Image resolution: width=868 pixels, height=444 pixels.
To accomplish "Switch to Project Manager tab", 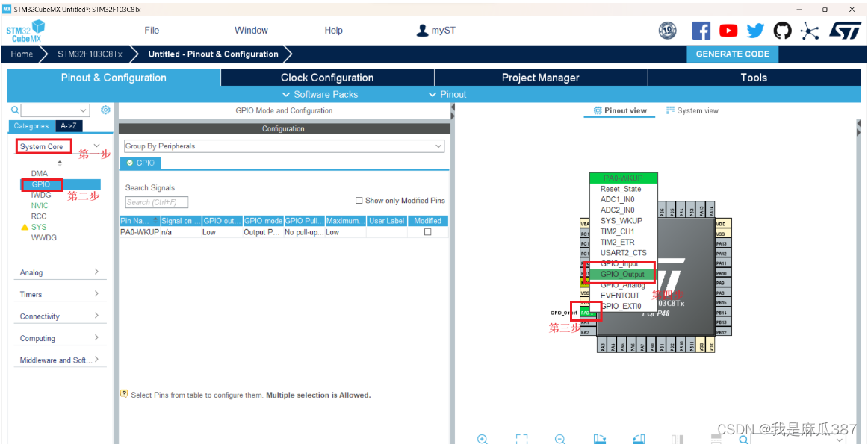I will (540, 78).
